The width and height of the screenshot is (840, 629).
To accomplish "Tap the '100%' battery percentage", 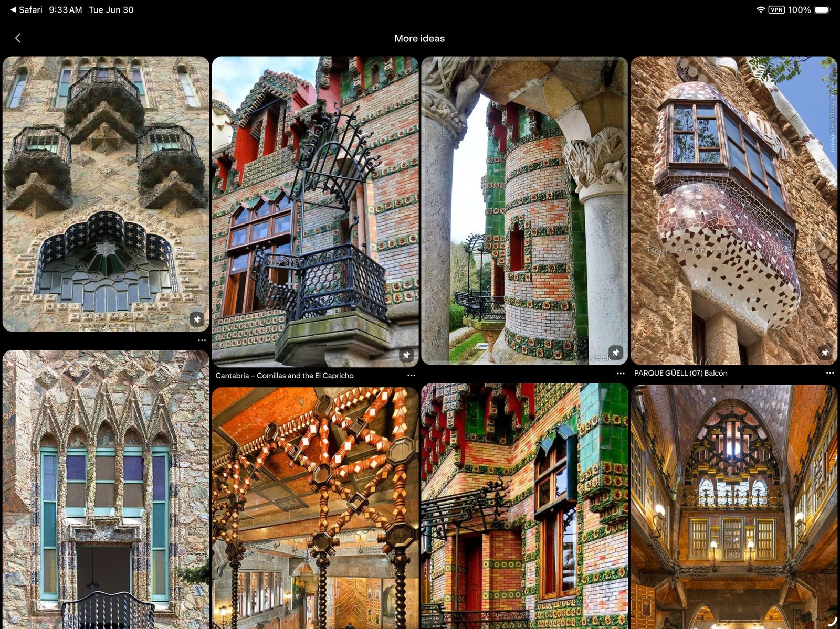I will (x=800, y=10).
